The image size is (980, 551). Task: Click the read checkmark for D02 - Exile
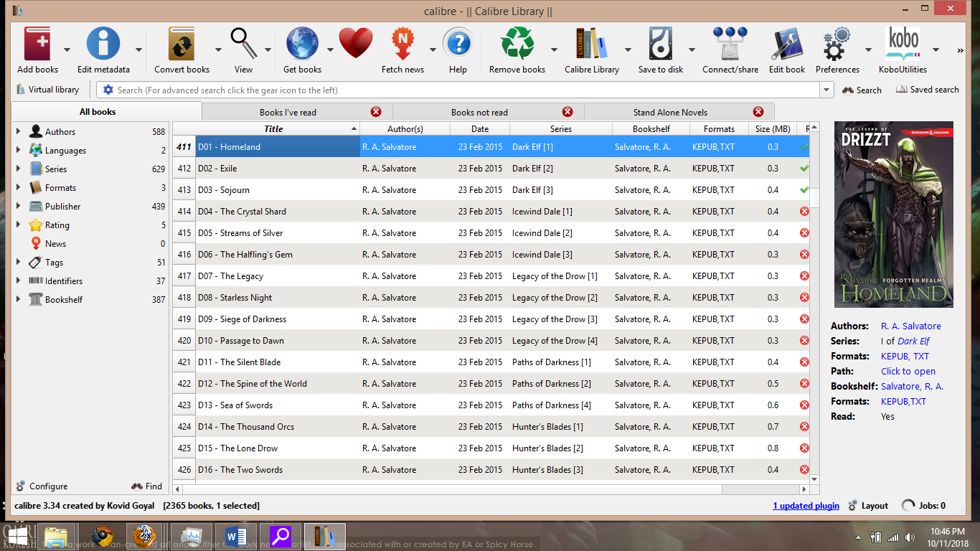(804, 168)
